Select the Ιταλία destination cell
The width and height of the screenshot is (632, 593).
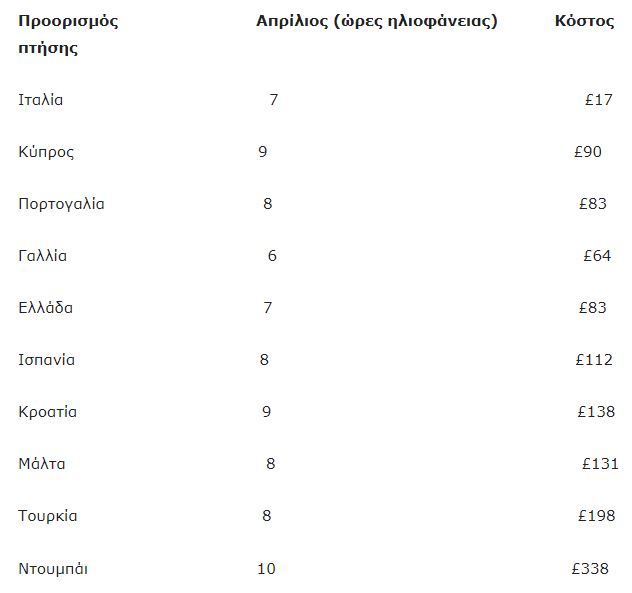(x=41, y=100)
